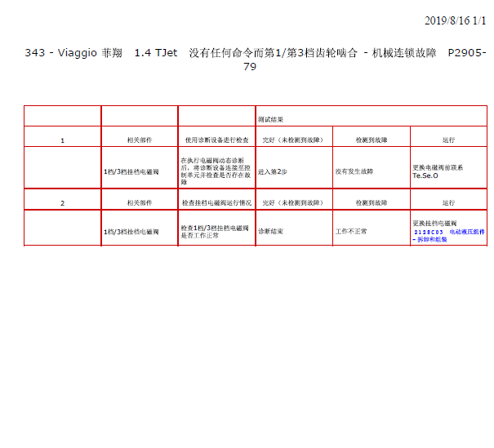
Task: Click the 测试结果 header cell
Action: (372, 116)
